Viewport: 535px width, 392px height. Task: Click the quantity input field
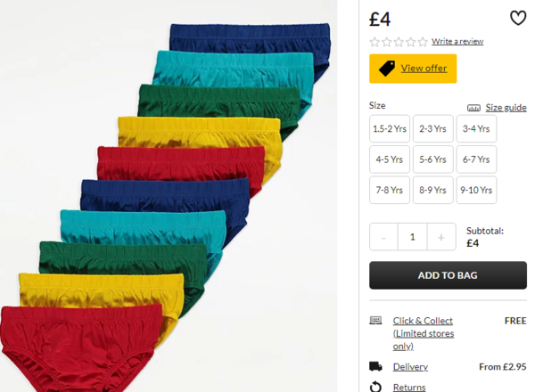pyautogui.click(x=412, y=237)
